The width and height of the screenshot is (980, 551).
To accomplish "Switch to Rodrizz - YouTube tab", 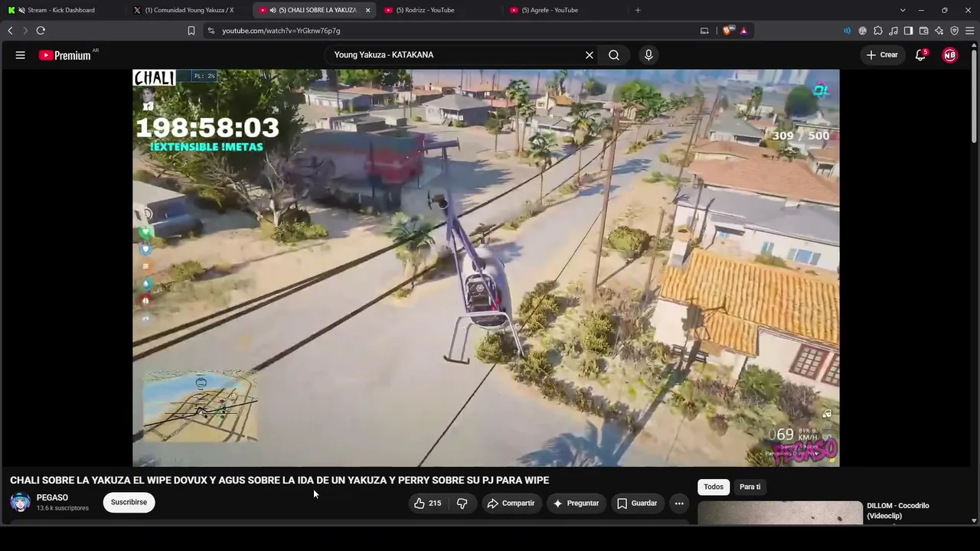I will [x=440, y=10].
